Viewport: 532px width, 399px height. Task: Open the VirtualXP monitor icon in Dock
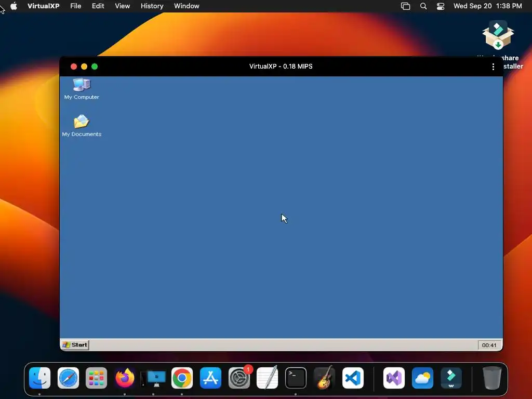coord(153,378)
